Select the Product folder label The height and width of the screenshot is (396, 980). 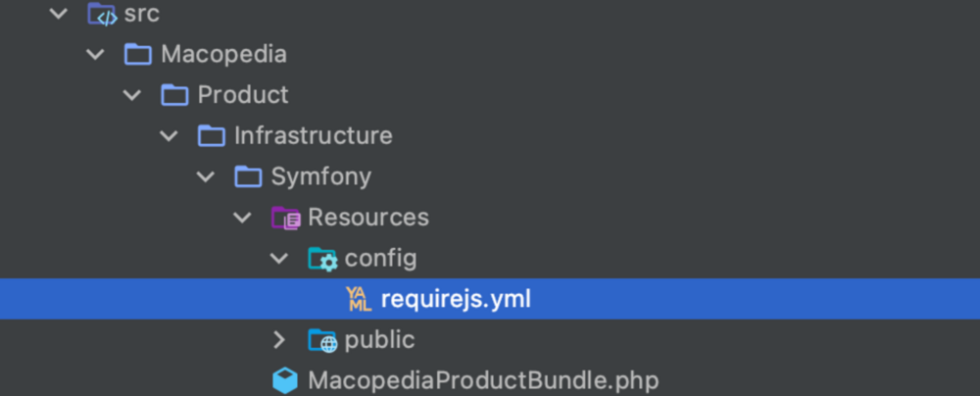coord(243,95)
